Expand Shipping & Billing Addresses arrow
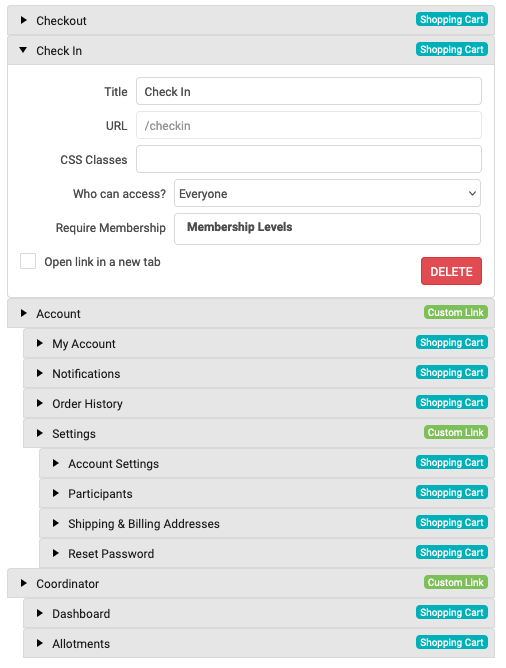506x668 pixels. pos(56,523)
